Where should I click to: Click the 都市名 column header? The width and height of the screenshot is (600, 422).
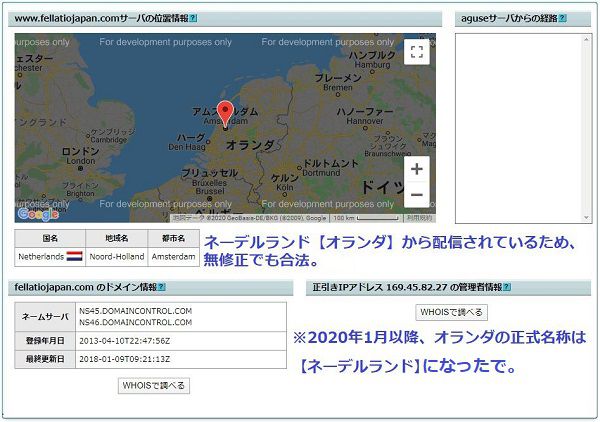174,238
